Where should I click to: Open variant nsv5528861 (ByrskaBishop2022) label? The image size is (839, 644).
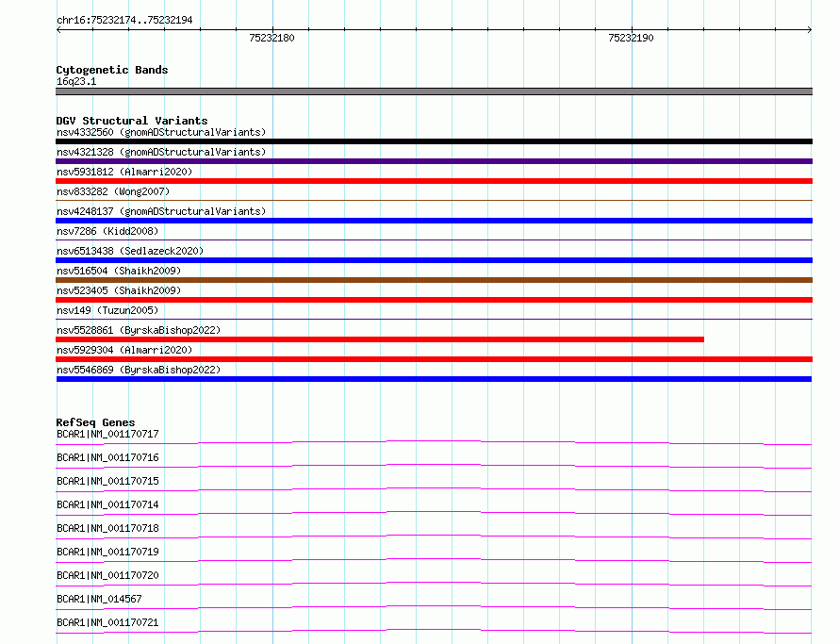tap(139, 330)
